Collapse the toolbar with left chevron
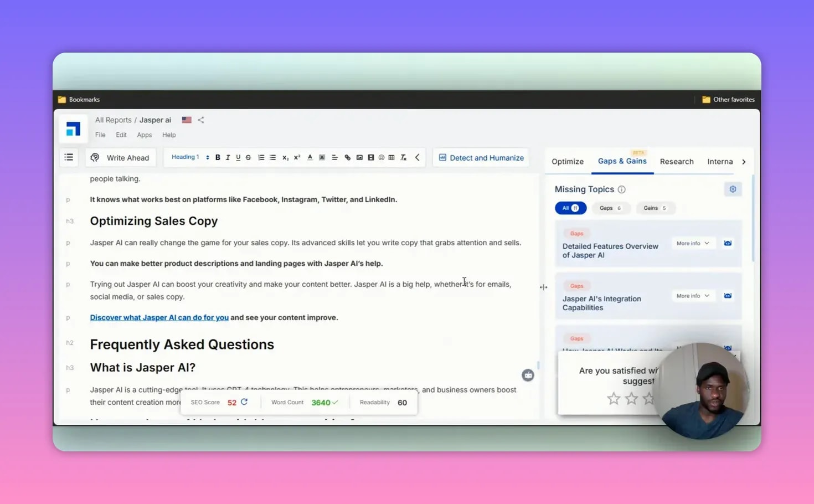This screenshot has height=504, width=814. [417, 158]
